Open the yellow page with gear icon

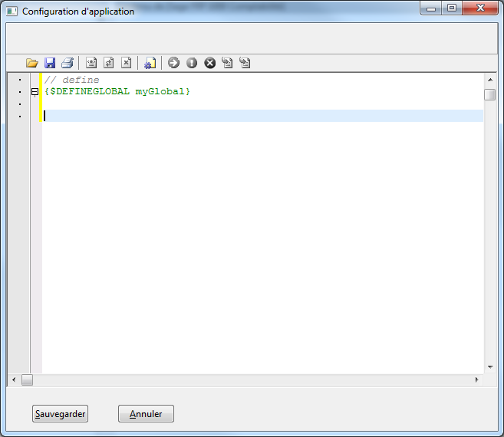(x=150, y=63)
